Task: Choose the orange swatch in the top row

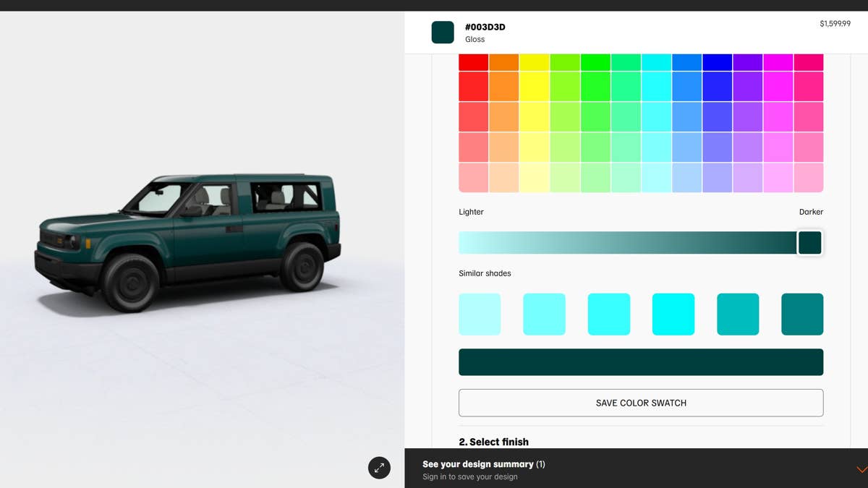Action: click(504, 62)
